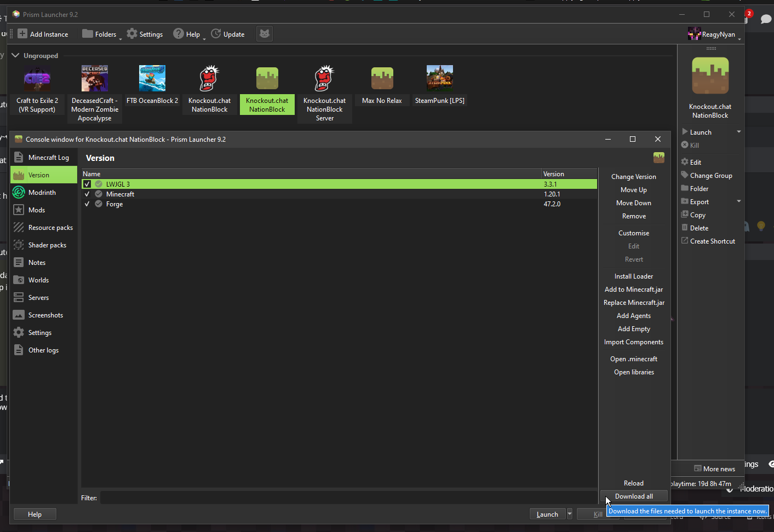Click the Servers sidebar icon
The image size is (774, 532).
point(19,297)
